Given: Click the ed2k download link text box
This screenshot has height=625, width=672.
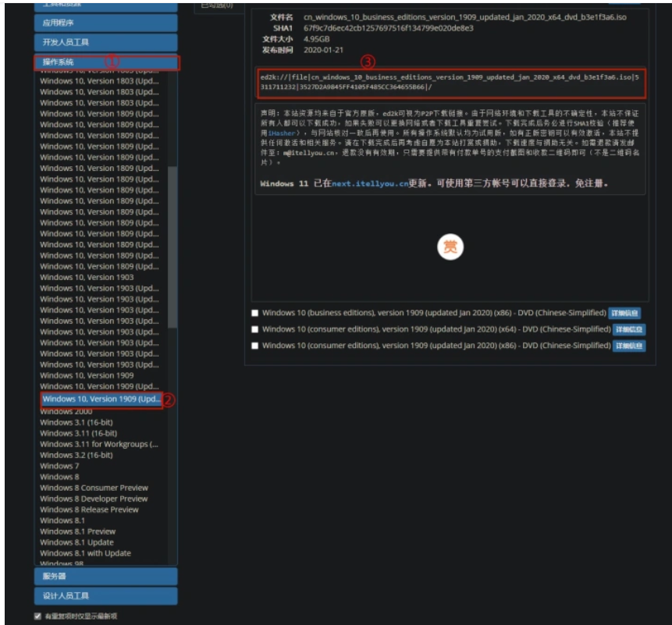Looking at the screenshot, I should tap(450, 82).
